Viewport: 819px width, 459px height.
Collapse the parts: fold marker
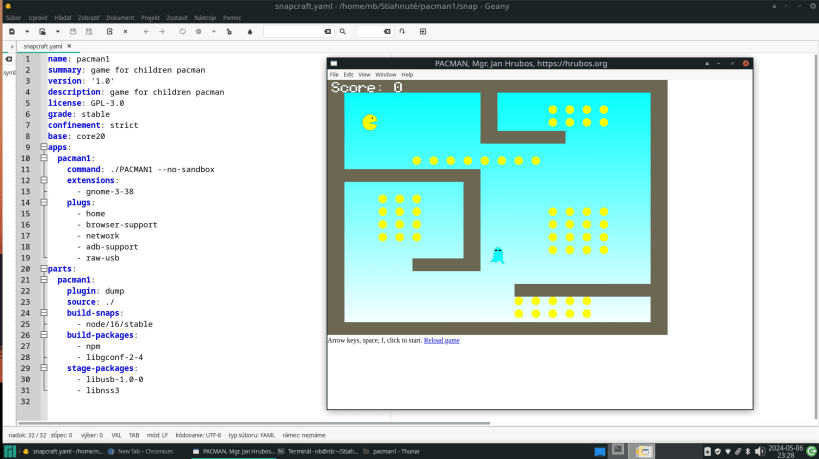click(x=44, y=269)
